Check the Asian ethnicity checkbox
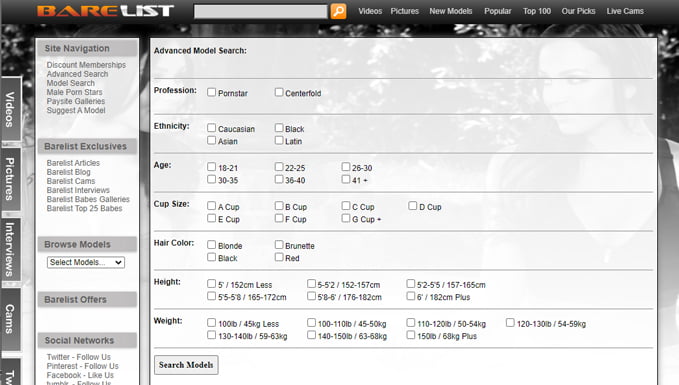679x385 pixels. pyautogui.click(x=211, y=140)
